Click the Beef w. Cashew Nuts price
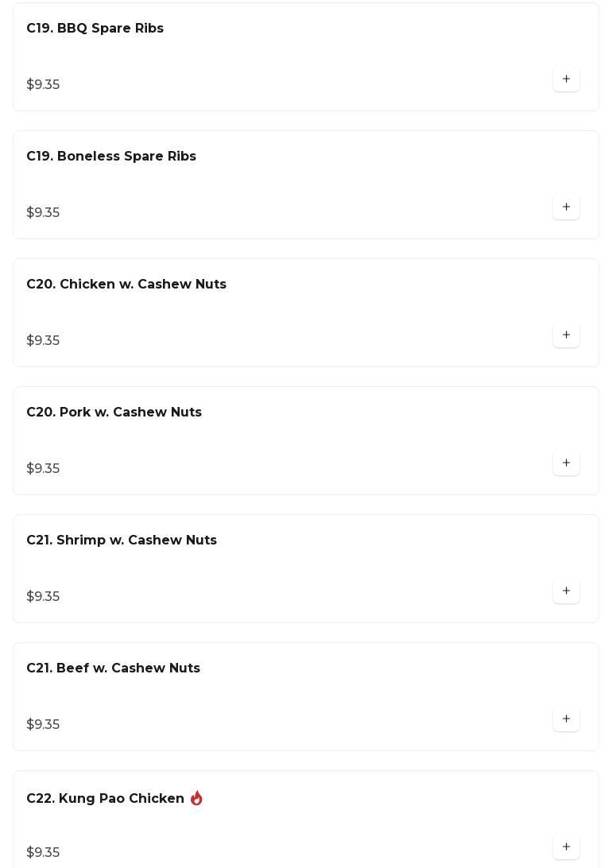This screenshot has width=612, height=868. (43, 725)
